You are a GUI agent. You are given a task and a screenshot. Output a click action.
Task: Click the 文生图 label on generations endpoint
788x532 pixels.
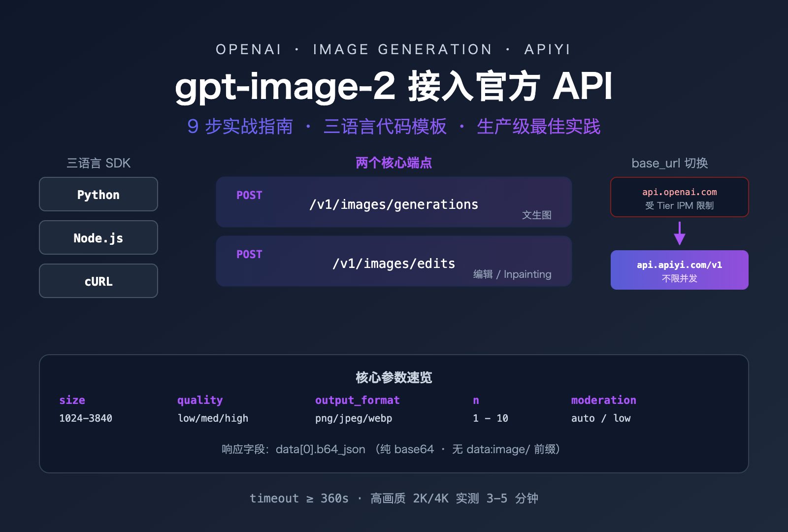537,215
